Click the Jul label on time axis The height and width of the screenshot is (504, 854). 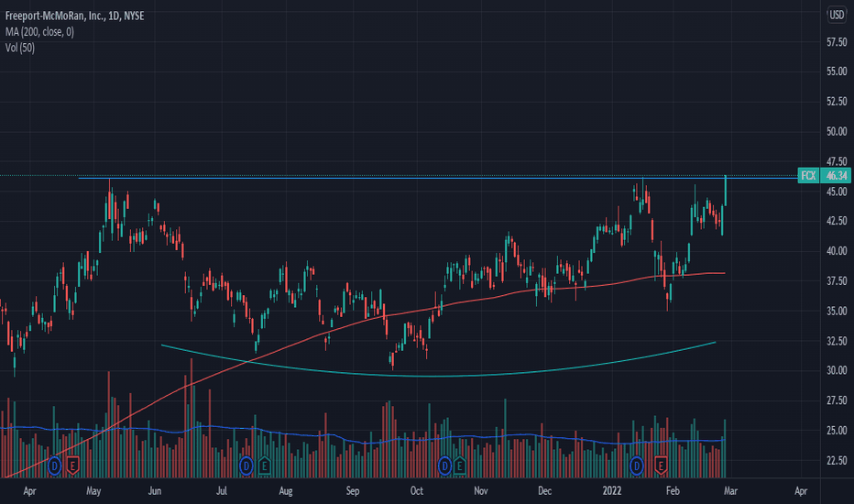[221, 491]
